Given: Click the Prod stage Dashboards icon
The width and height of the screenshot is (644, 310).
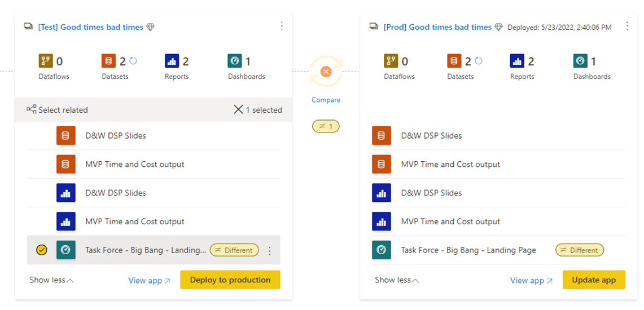Looking at the screenshot, I should pos(580,61).
